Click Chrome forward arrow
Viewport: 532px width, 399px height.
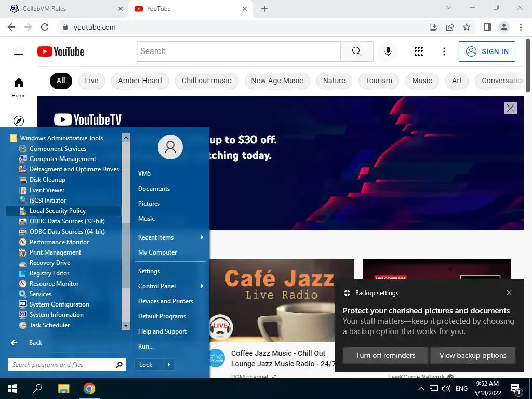28,27
